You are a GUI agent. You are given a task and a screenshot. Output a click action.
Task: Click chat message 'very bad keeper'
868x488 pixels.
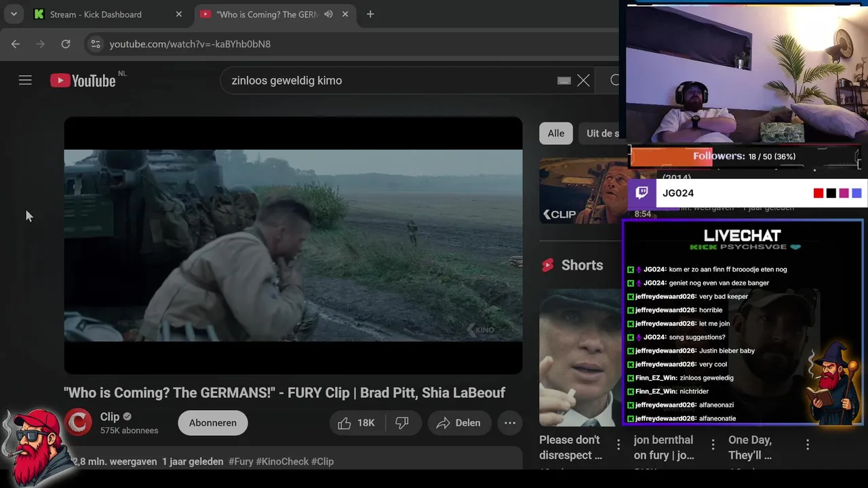point(723,296)
